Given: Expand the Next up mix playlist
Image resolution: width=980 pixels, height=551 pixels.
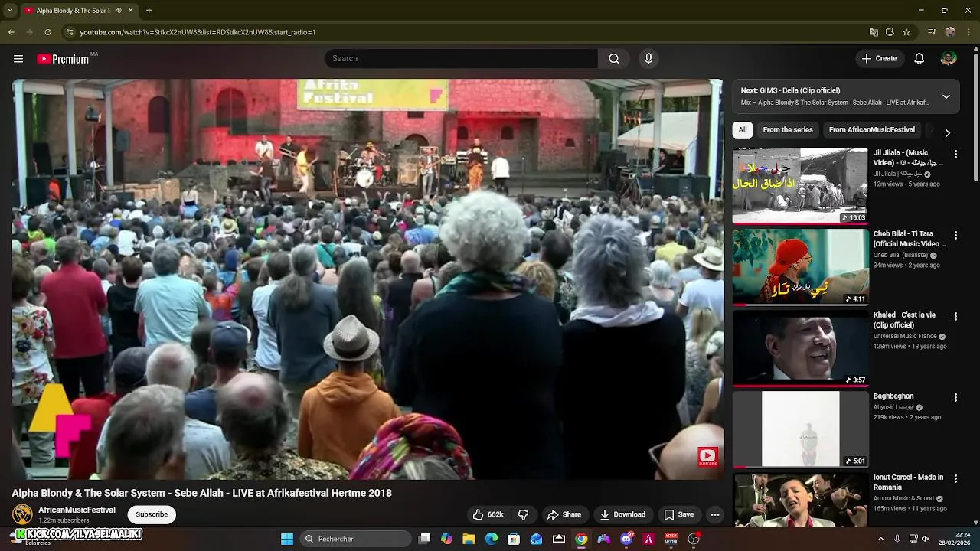Looking at the screenshot, I should click(x=946, y=96).
